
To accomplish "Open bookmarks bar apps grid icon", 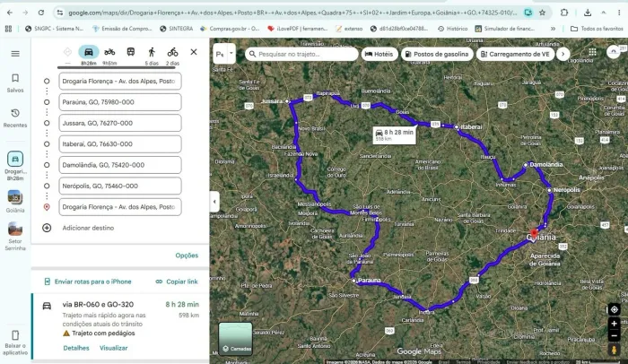I will pos(8,29).
